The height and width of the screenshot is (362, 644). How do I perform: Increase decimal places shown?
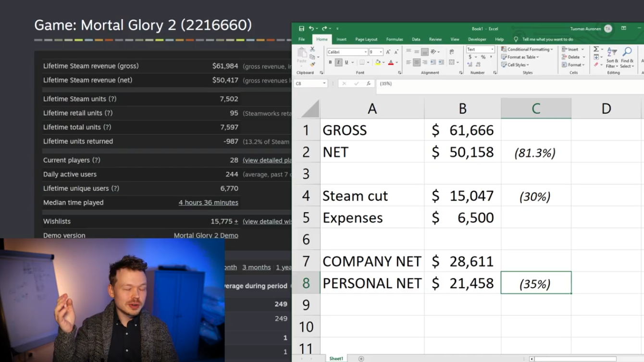[x=471, y=65]
